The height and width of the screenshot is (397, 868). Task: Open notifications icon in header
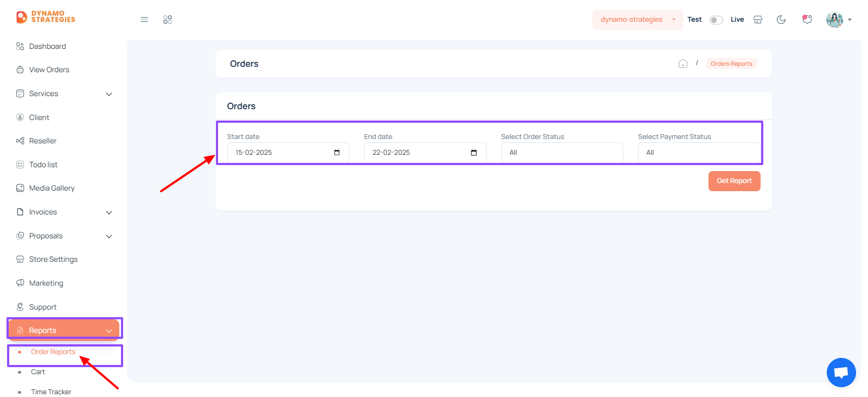[x=807, y=20]
